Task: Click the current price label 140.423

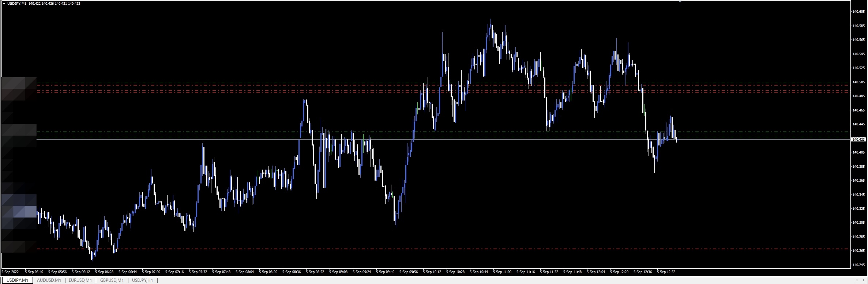Action: click(x=858, y=139)
